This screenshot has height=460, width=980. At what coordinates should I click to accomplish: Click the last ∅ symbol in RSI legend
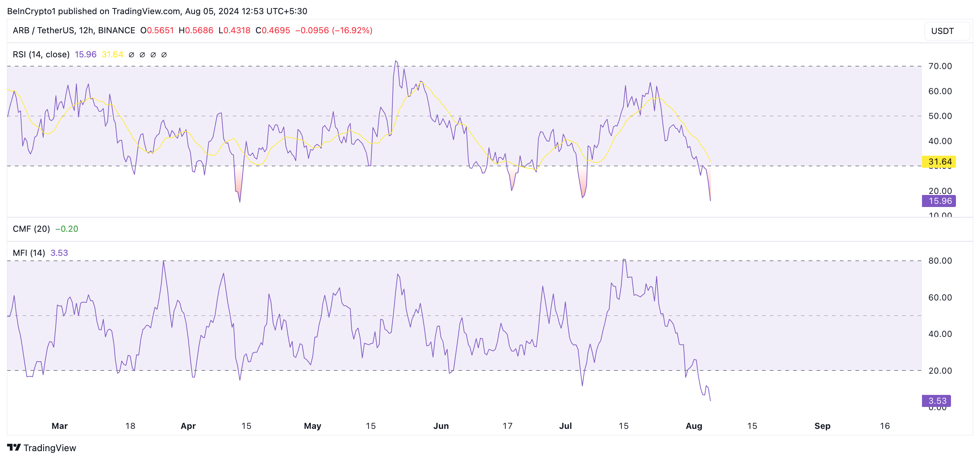(x=164, y=55)
